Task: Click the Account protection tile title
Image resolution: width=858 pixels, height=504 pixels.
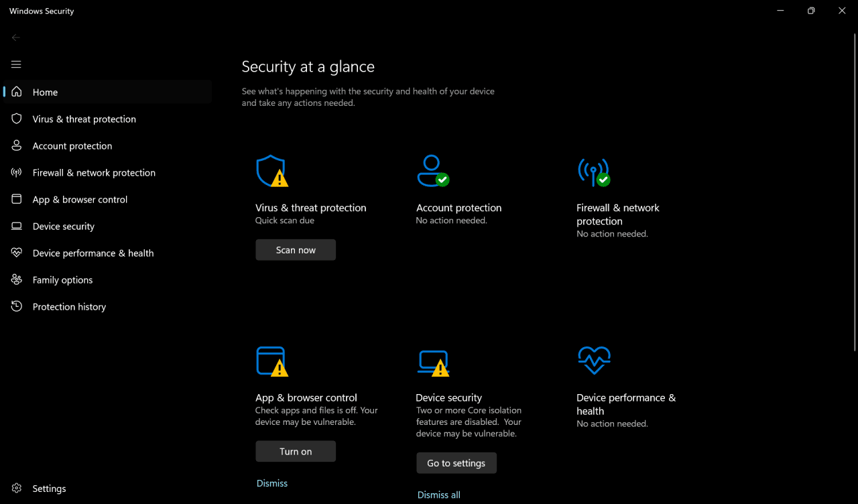Action: tap(459, 208)
